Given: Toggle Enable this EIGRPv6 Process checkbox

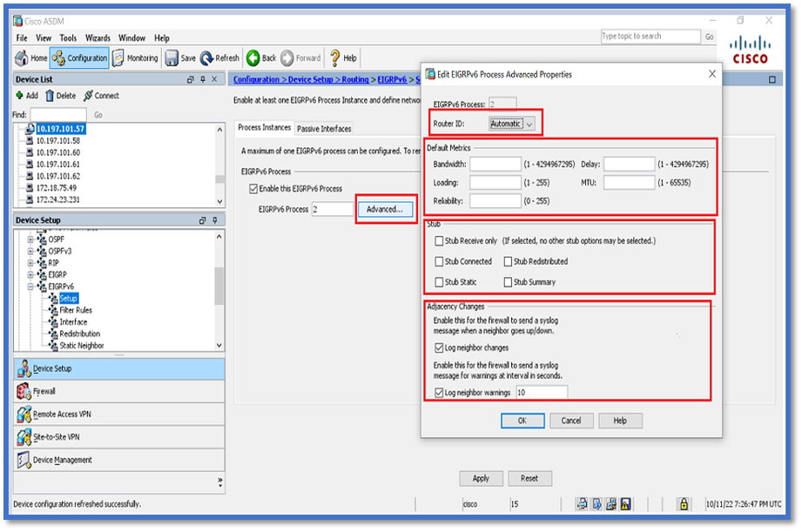Looking at the screenshot, I should click(x=253, y=189).
